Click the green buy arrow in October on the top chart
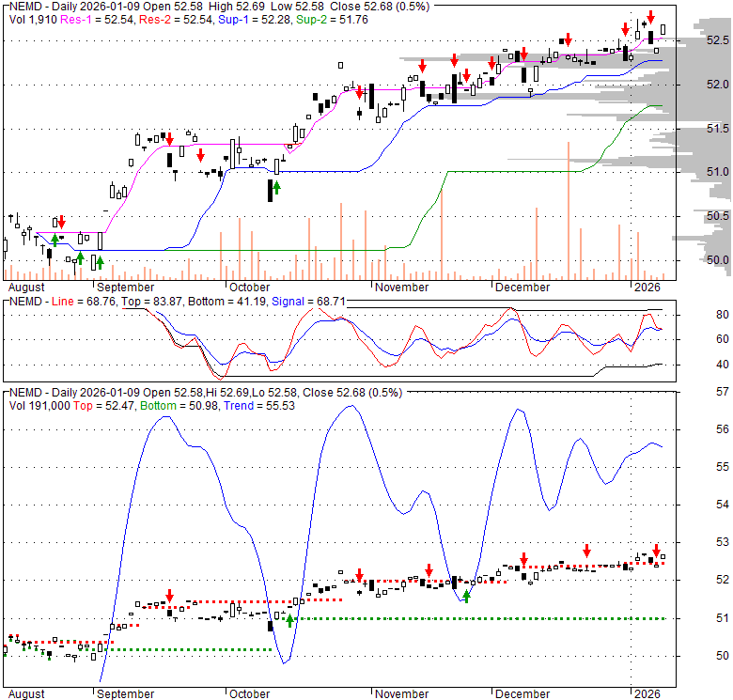The image size is (733, 700). point(277,188)
